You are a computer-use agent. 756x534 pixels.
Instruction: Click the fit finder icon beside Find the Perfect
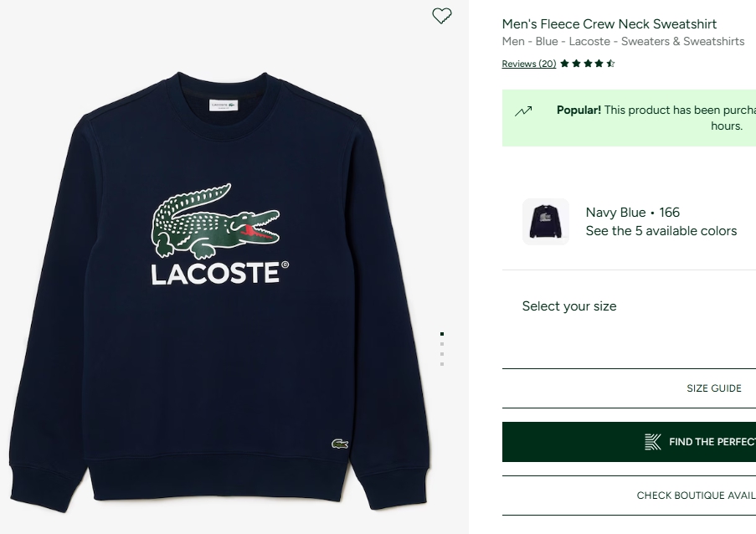(x=653, y=442)
